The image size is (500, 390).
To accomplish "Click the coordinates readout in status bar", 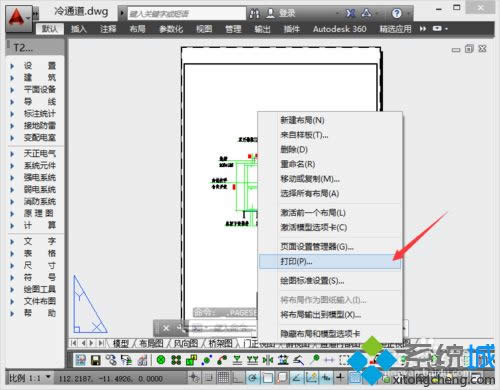I will tap(111, 379).
